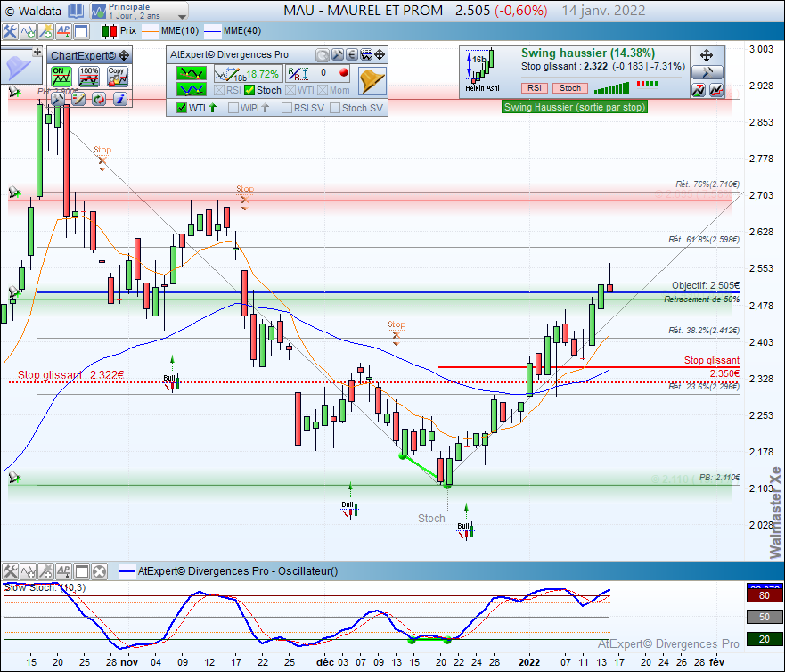Click the 20 oversold level marker
This screenshot has width=785, height=672.
coord(764,639)
